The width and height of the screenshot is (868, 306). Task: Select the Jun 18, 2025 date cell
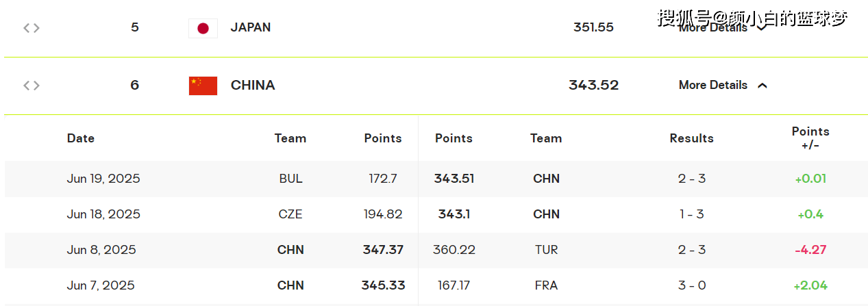[x=103, y=214]
